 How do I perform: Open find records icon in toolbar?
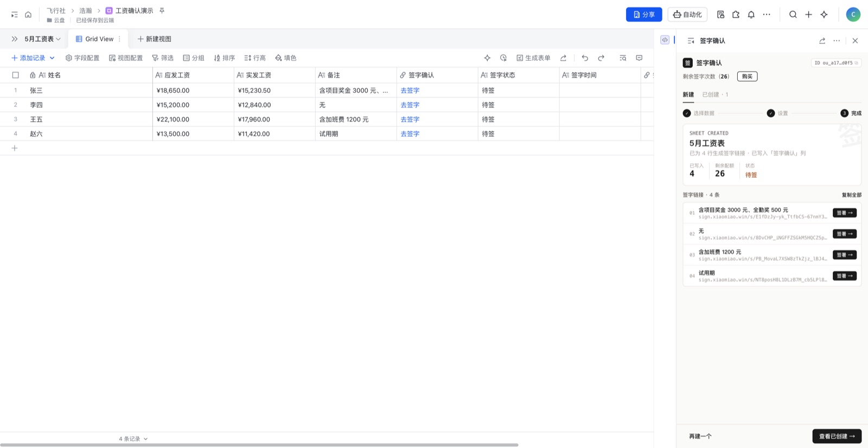623,58
